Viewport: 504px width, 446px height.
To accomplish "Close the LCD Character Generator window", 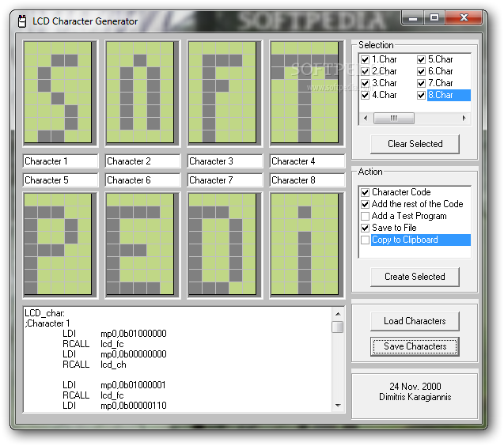I will coord(464,17).
